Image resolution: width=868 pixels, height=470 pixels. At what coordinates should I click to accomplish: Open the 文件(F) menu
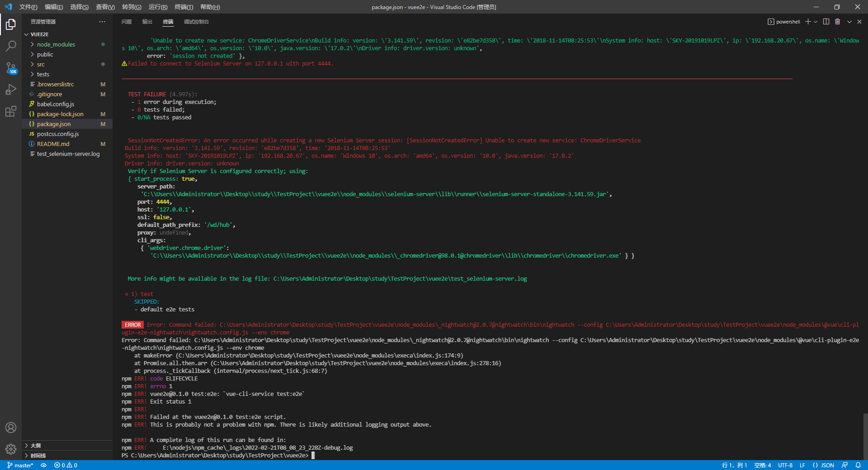pos(28,7)
